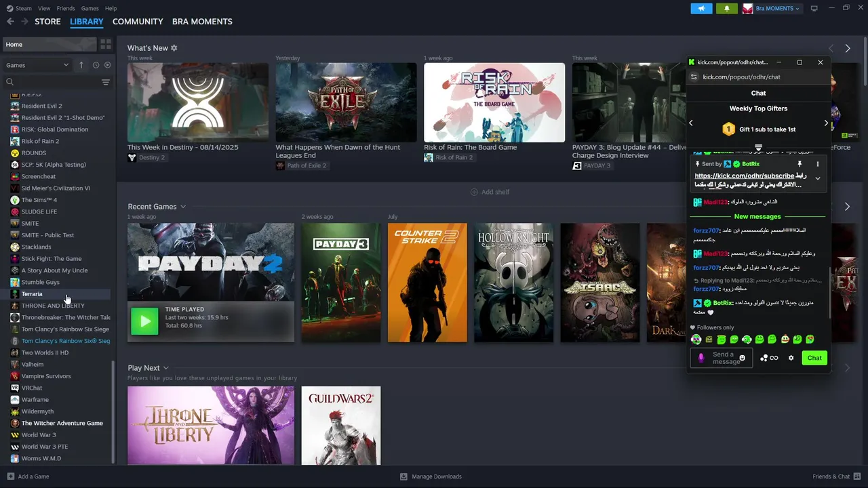Open the kick.com/odhr/subscribe link
This screenshot has width=868, height=488.
pyautogui.click(x=744, y=176)
